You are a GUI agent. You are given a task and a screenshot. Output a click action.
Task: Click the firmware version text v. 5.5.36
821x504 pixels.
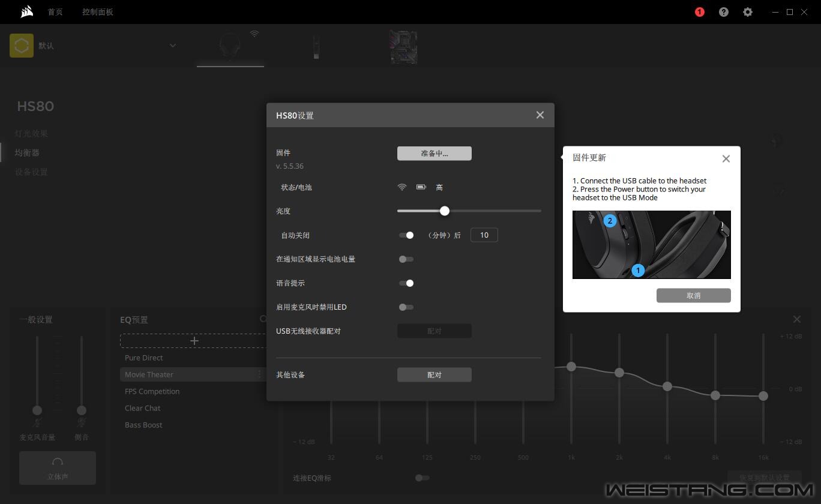[x=290, y=166]
